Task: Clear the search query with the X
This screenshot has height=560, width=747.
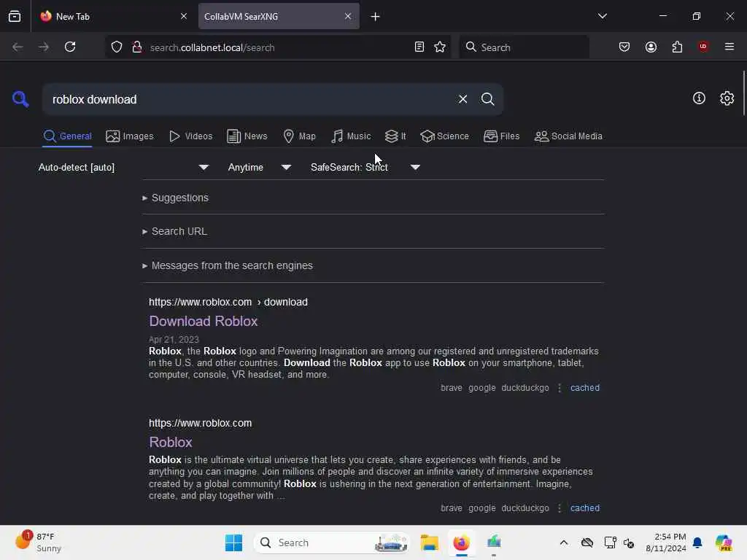Action: (x=462, y=99)
